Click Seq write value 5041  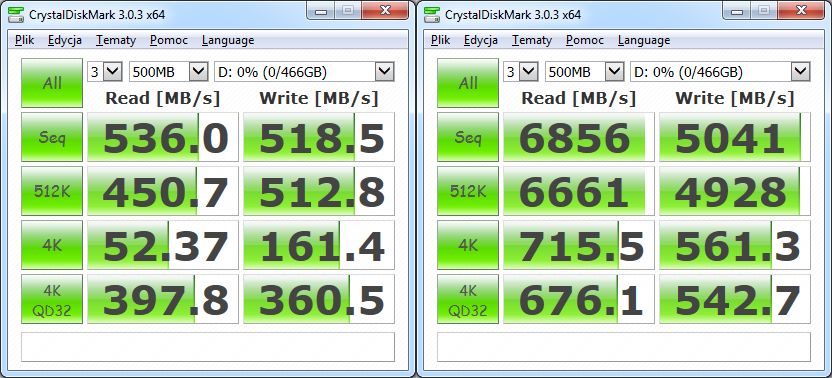coord(735,137)
